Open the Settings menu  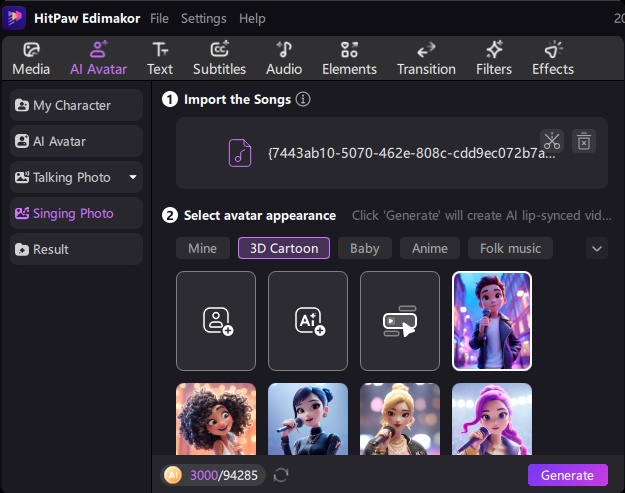[204, 18]
